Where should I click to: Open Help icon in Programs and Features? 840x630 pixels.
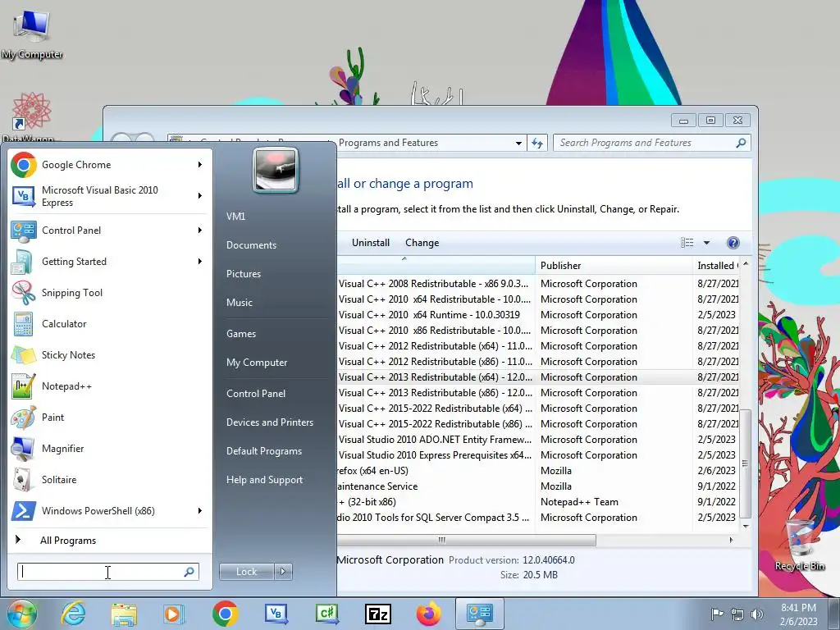733,243
